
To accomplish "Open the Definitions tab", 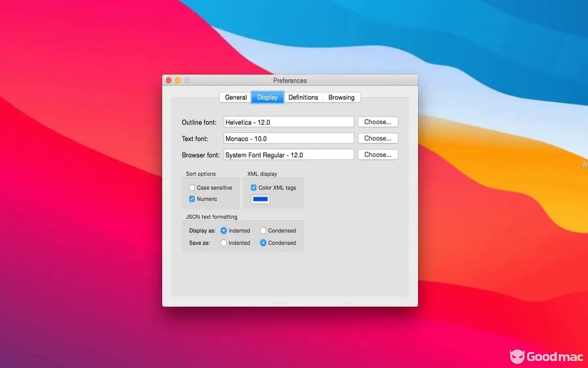I will coord(303,98).
